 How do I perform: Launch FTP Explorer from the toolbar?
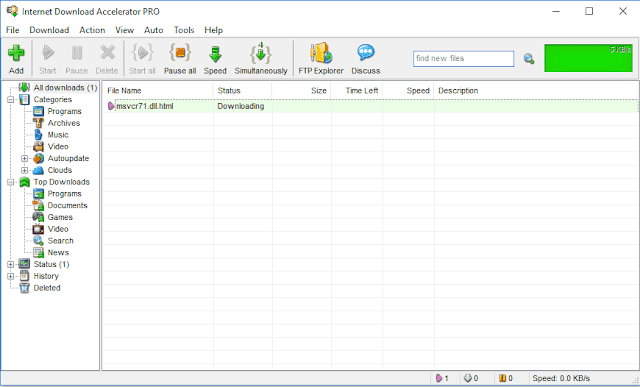321,59
